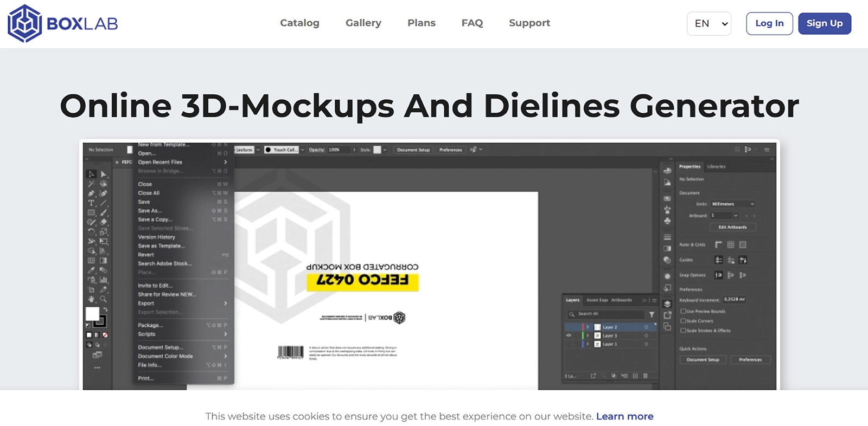Expand Layer 1 in Layers panel
Image resolution: width=868 pixels, height=426 pixels.
pyautogui.click(x=588, y=344)
